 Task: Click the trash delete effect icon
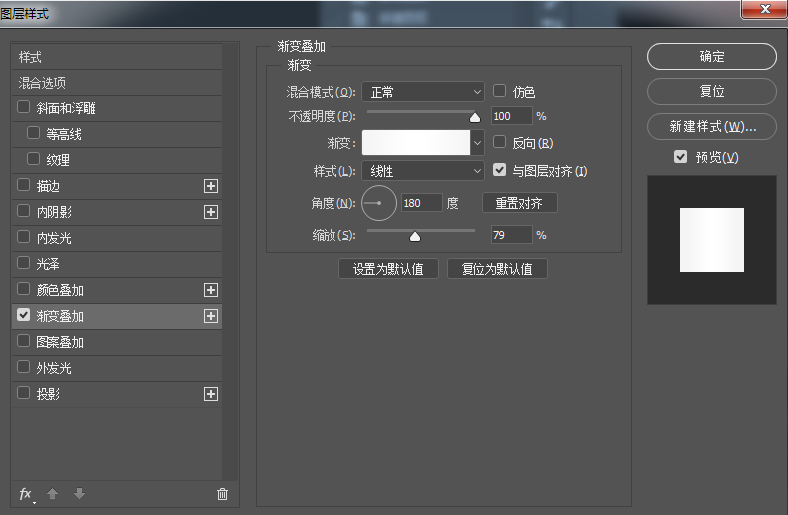[222, 494]
